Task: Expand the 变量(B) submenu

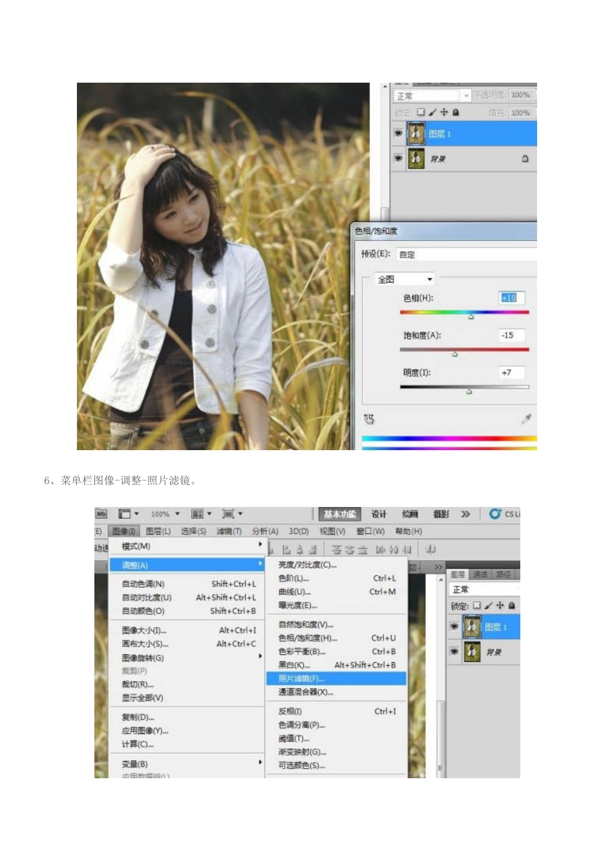Action: (187, 763)
